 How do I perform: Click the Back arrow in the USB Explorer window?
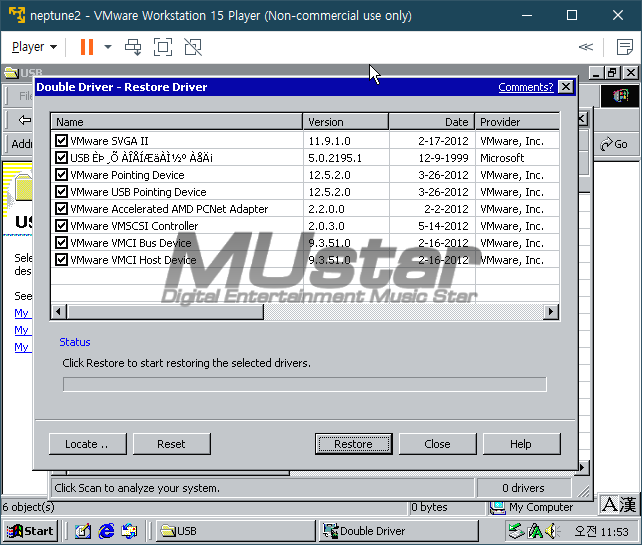[x=25, y=120]
